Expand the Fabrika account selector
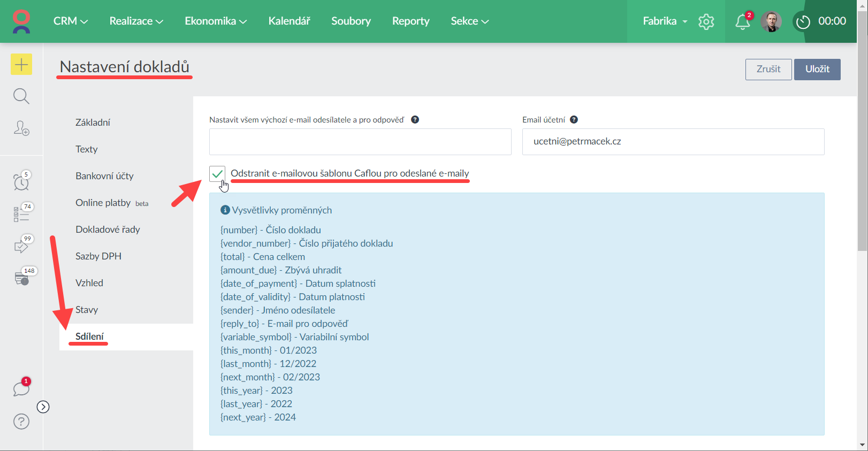This screenshot has width=868, height=451. (x=665, y=21)
